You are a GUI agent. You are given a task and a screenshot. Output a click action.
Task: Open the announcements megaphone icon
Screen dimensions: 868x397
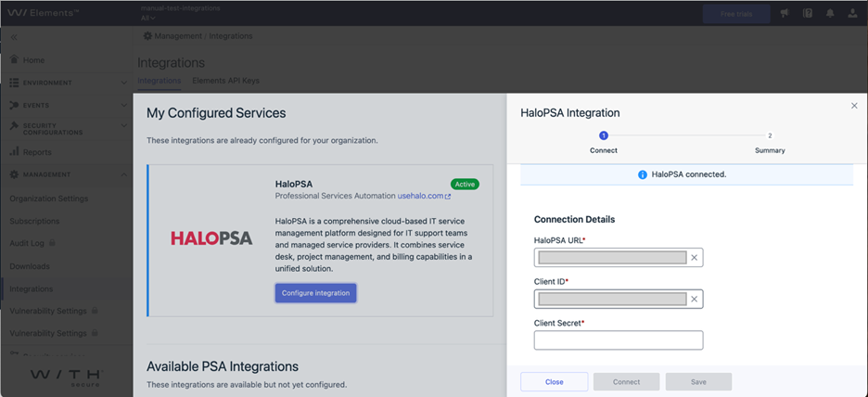pyautogui.click(x=785, y=14)
